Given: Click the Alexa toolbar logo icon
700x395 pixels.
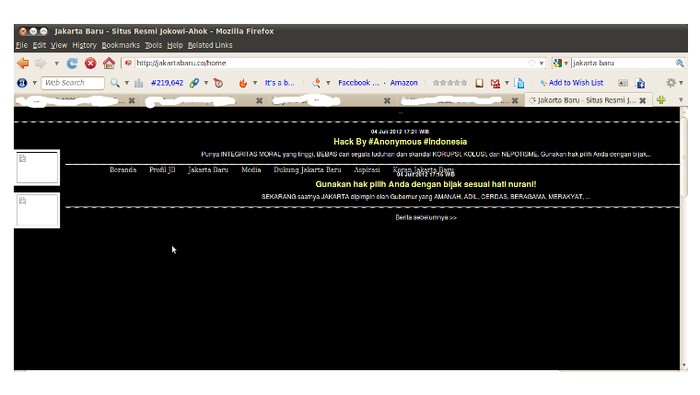Looking at the screenshot, I should [22, 83].
